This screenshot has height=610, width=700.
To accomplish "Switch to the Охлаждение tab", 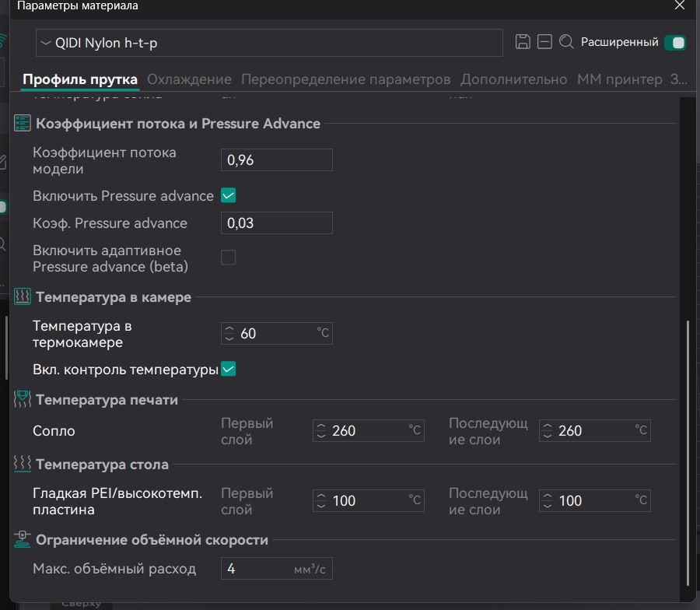I will [x=189, y=79].
